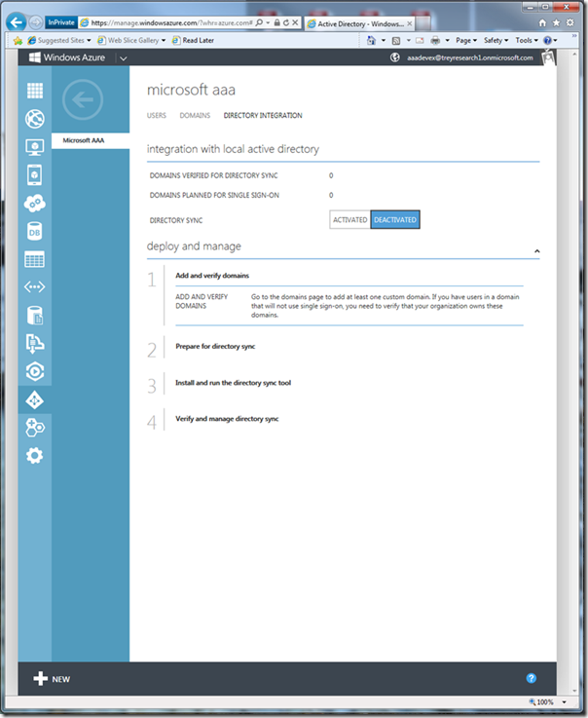This screenshot has height=718, width=588.
Task: Click the address bar search magnifier icon
Action: pyautogui.click(x=260, y=22)
